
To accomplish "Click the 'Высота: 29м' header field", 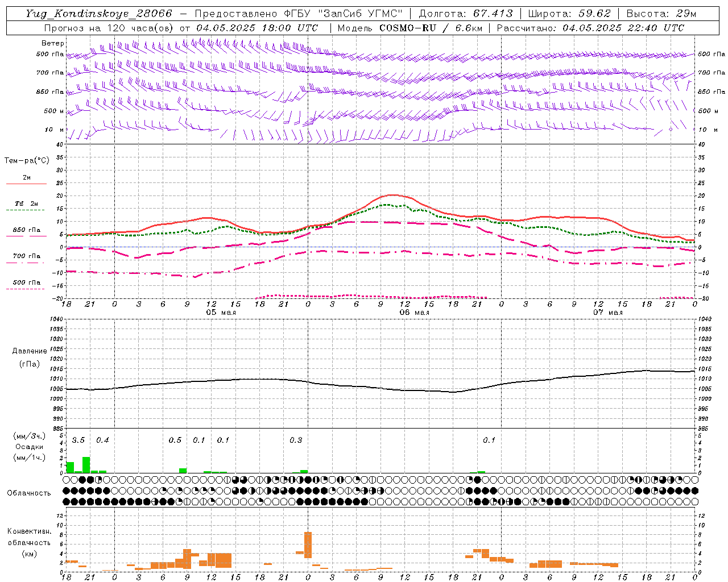I will coord(661,14).
